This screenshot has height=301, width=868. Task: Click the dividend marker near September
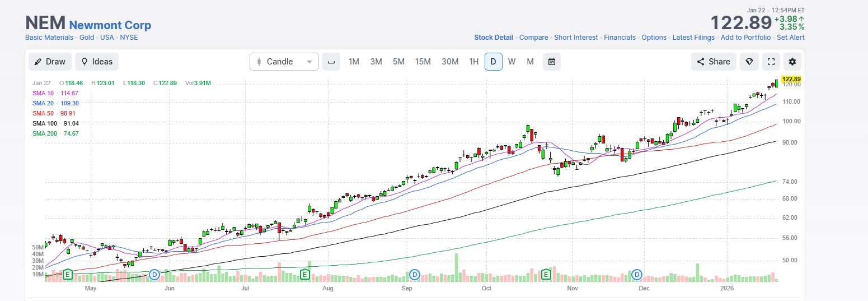tap(415, 274)
